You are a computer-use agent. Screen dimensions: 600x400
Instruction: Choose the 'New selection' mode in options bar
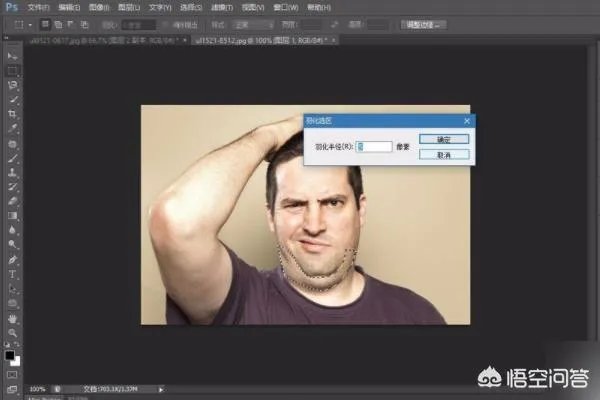pos(46,23)
